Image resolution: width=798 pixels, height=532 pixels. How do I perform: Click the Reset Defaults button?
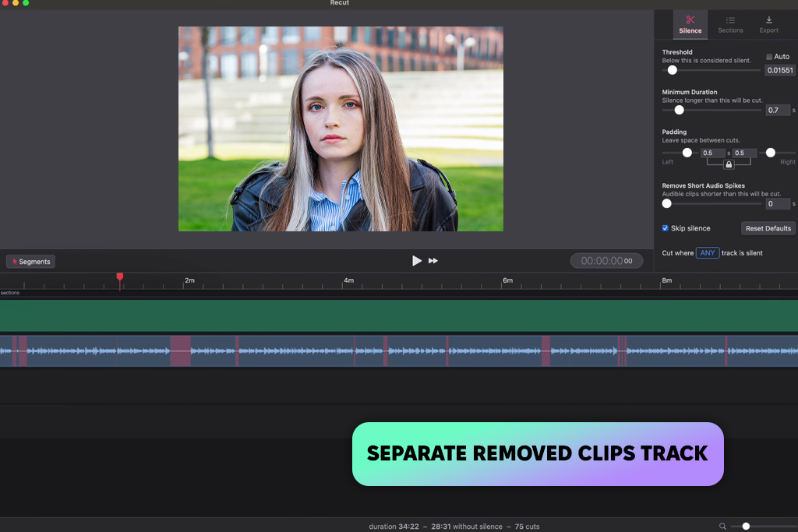tap(768, 228)
